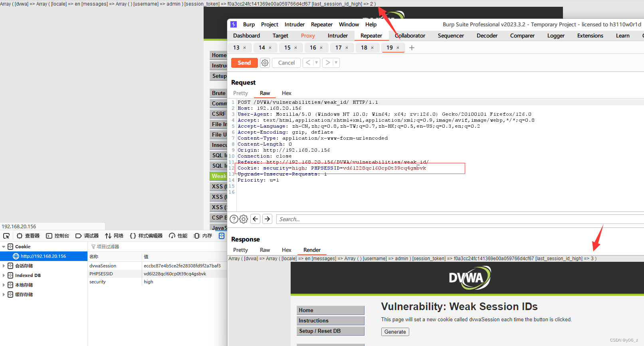Image resolution: width=644 pixels, height=346 pixels.
Task: Switch to the Extensions tab
Action: pyautogui.click(x=590, y=36)
